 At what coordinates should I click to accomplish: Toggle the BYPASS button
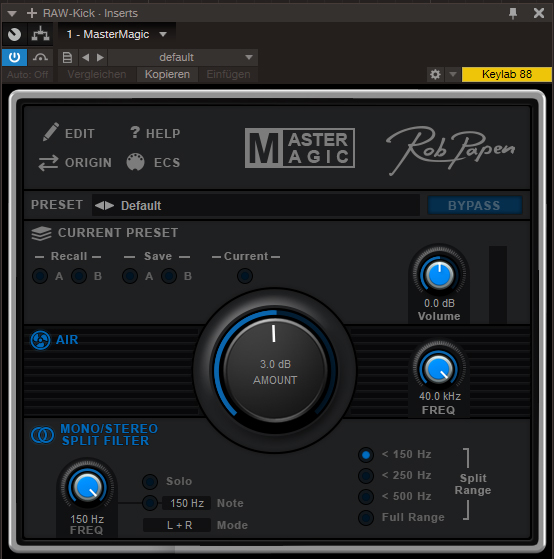point(475,205)
